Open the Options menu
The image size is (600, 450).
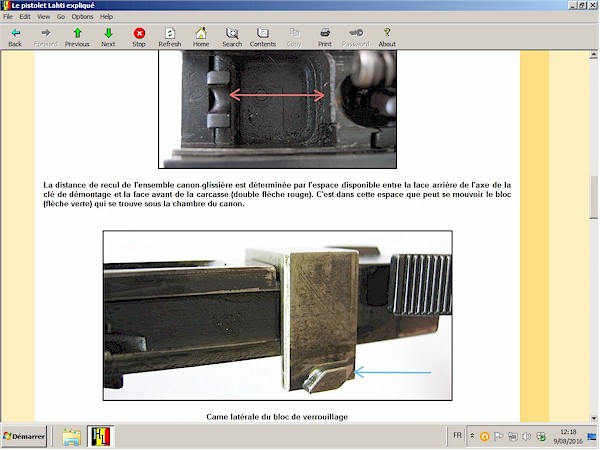click(82, 16)
